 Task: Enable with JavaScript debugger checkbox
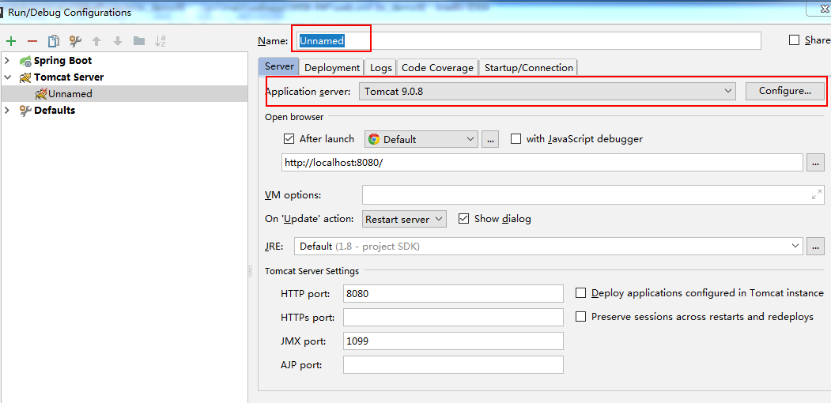pyautogui.click(x=516, y=139)
